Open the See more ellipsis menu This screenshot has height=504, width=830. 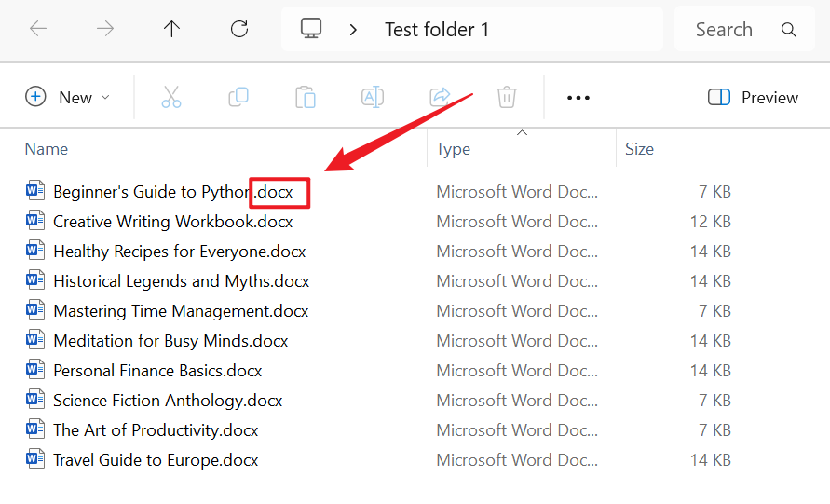point(578,97)
